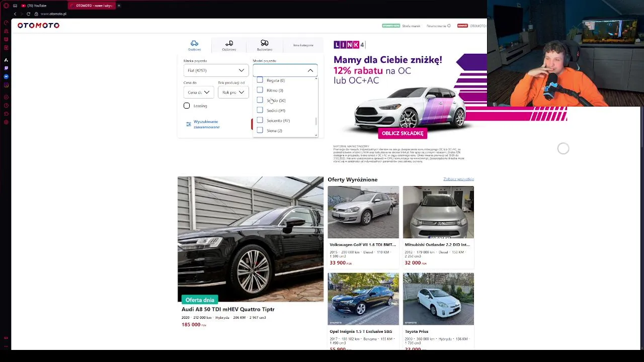Click Opel Insignia 1.5 T title
Viewport: 644px width, 362px height.
tap(361, 331)
